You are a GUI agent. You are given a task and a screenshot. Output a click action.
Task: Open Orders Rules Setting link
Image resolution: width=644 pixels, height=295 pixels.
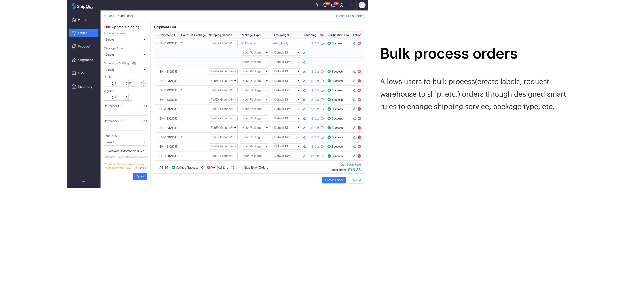[x=350, y=16]
